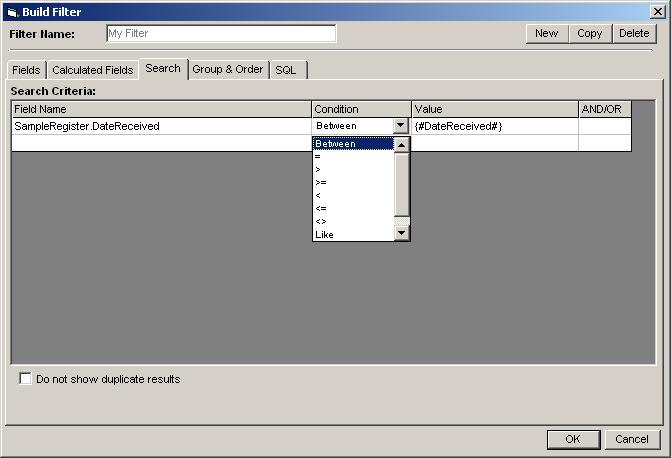Enable 'Do not show duplicate results' checkbox

point(26,379)
